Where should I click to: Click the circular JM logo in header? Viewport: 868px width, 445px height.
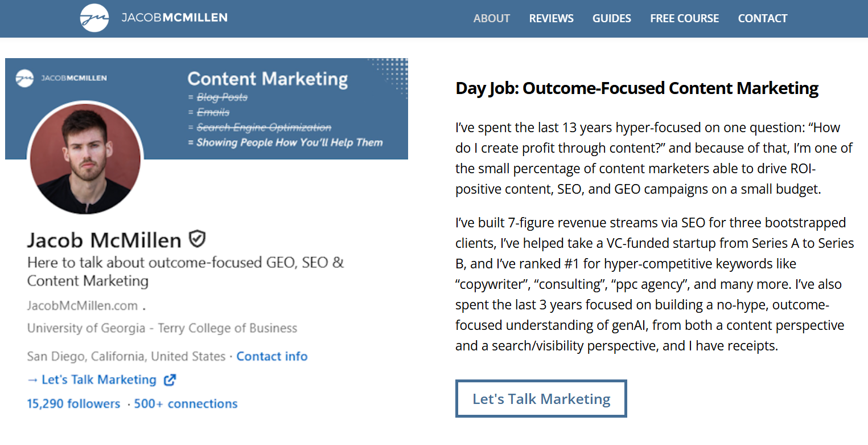94,18
